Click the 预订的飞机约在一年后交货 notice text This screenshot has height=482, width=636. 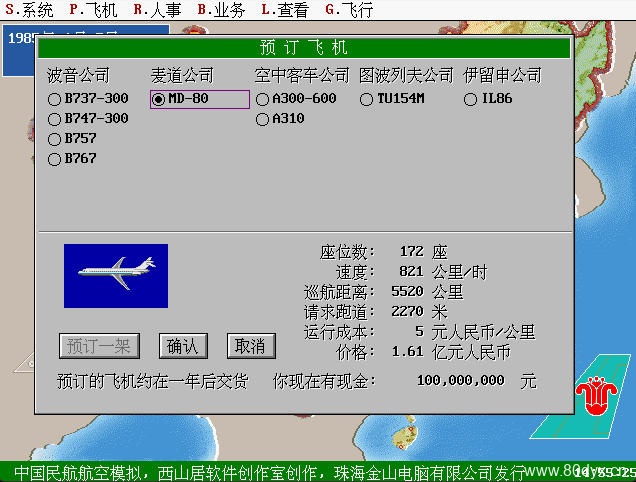(153, 381)
